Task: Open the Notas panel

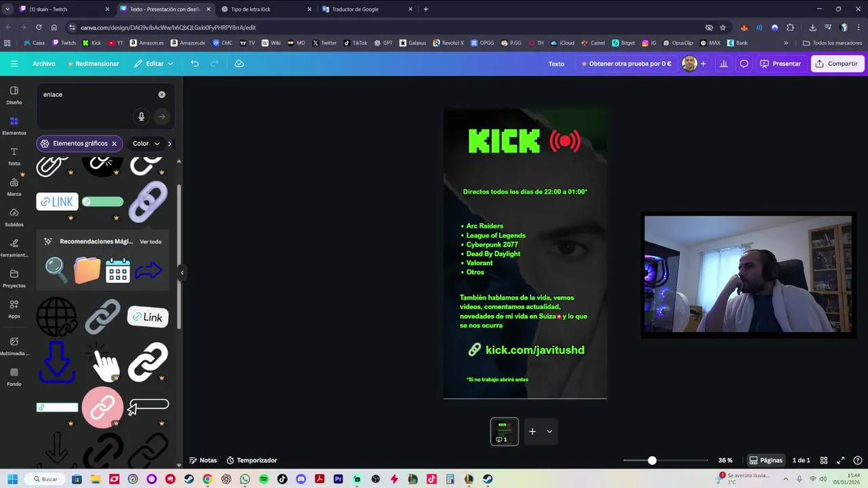Action: point(203,460)
